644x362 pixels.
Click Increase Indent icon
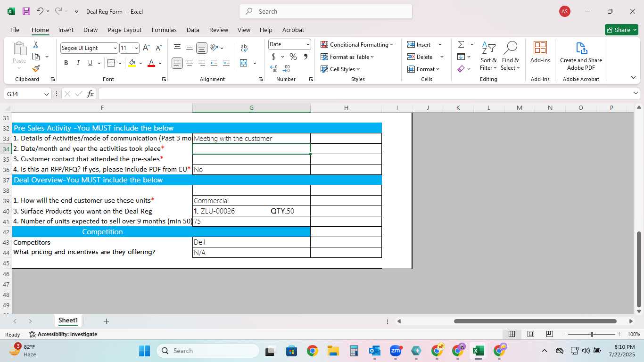point(226,63)
